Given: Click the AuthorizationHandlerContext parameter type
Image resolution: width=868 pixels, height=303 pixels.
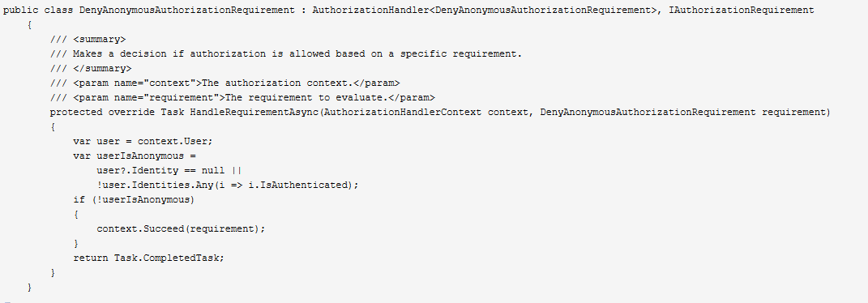Looking at the screenshot, I should tap(401, 113).
